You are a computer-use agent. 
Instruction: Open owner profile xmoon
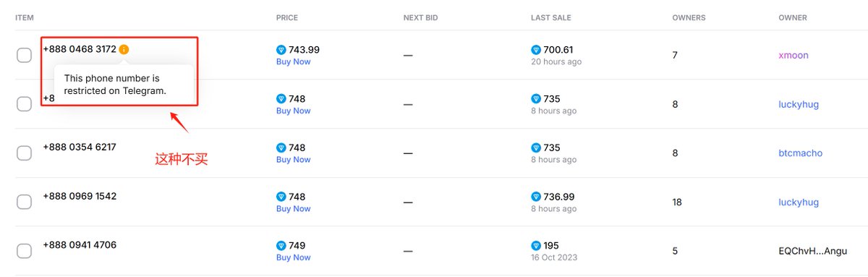click(x=793, y=55)
